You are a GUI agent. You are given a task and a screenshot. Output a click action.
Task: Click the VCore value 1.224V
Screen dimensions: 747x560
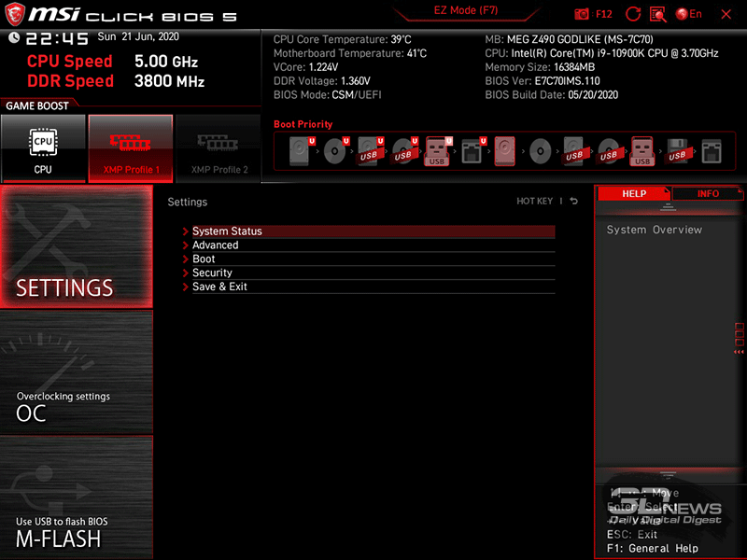pyautogui.click(x=323, y=67)
